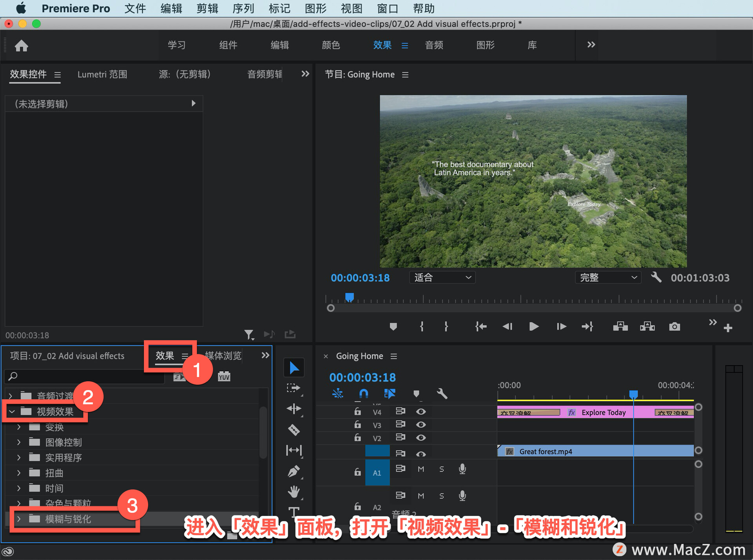Click the Lumetri 范围 panel tab

[x=102, y=74]
